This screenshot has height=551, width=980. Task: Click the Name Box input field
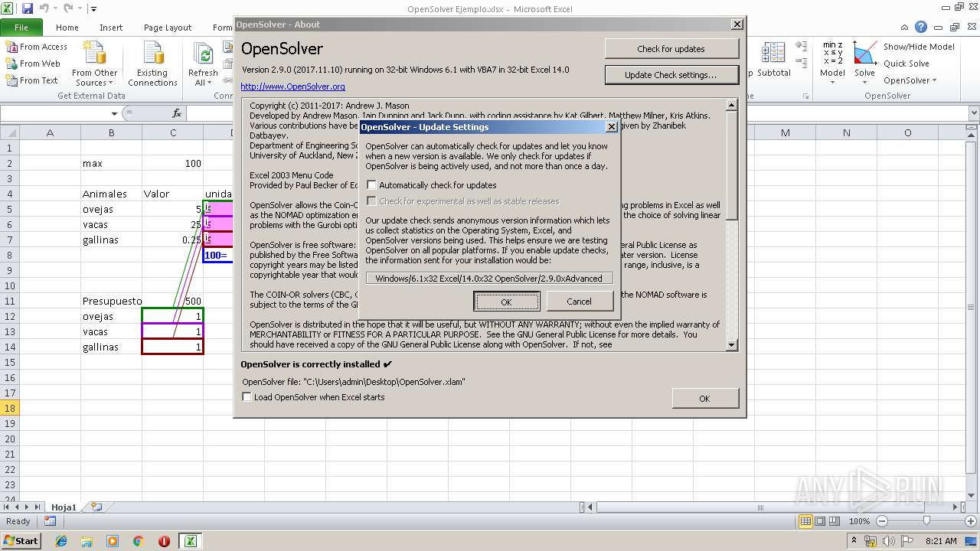(x=55, y=113)
